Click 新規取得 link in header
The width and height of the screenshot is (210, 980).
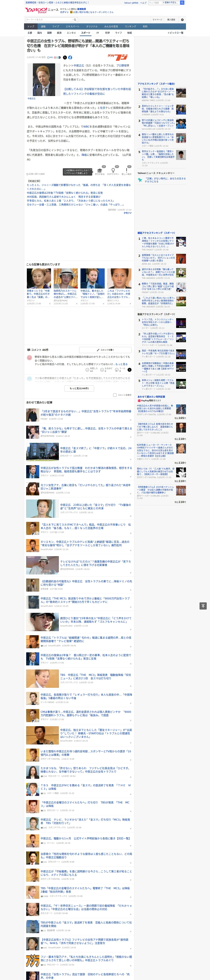[82, 9]
